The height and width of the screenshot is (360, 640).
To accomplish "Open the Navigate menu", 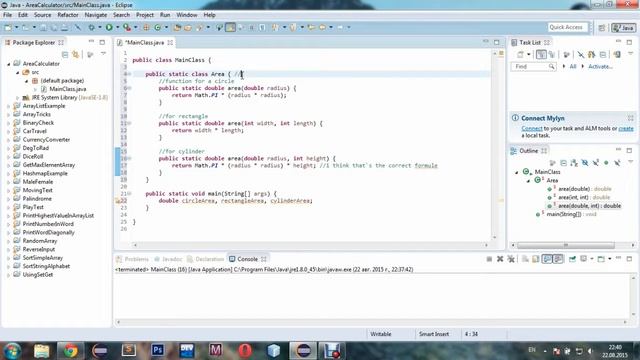I will pos(96,15).
